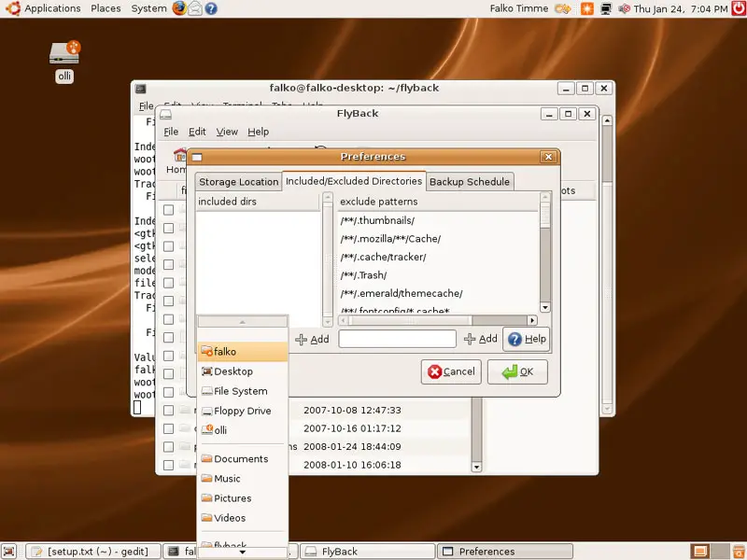Choose Desktop from the folder dropdown
Viewport: 747px width, 560px height.
tap(242, 371)
